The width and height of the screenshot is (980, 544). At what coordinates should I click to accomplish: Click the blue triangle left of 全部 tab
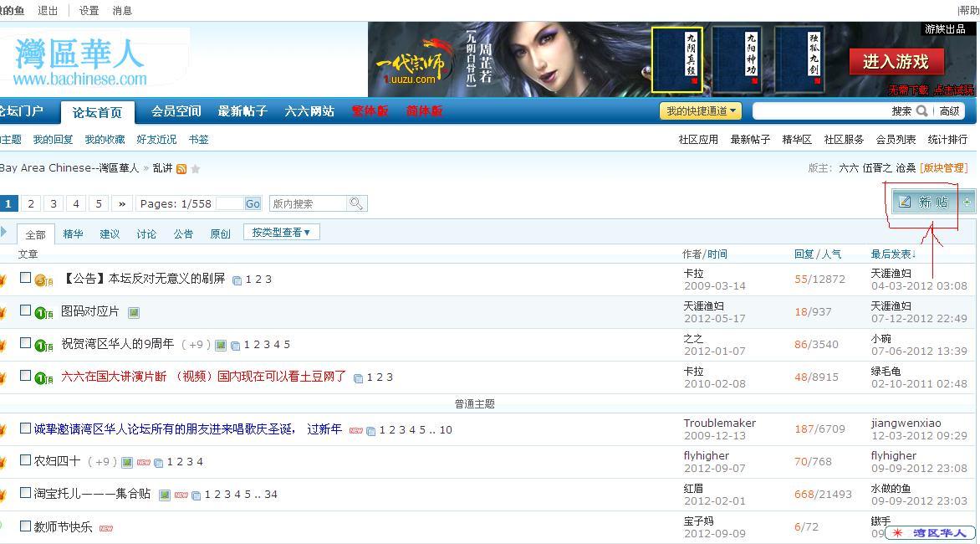tap(4, 232)
